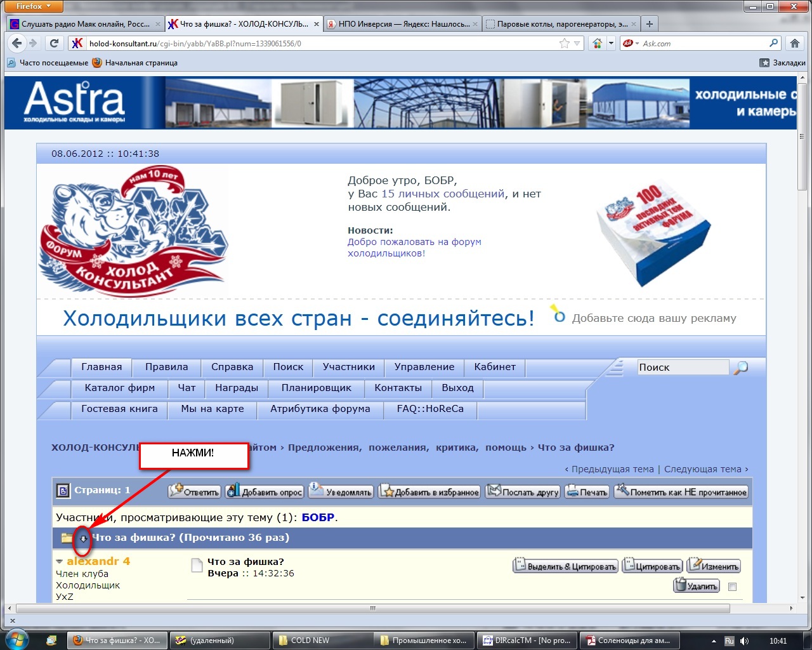Click the Astra banner advertisement
The height and width of the screenshot is (650, 812).
(x=400, y=103)
